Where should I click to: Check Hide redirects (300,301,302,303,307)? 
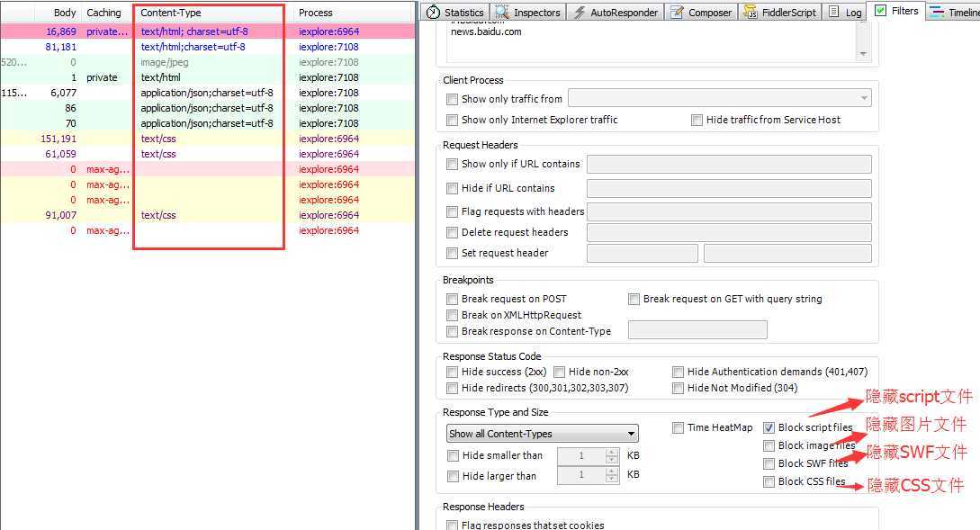coord(452,388)
